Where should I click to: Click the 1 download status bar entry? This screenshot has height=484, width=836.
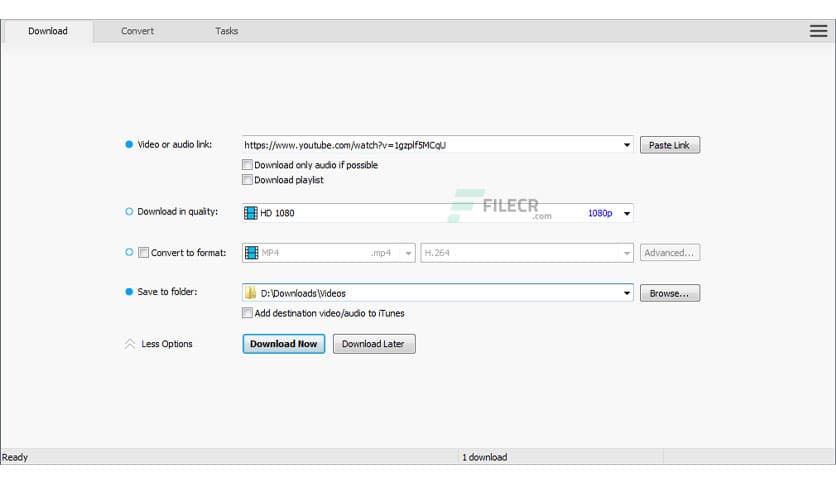point(485,457)
